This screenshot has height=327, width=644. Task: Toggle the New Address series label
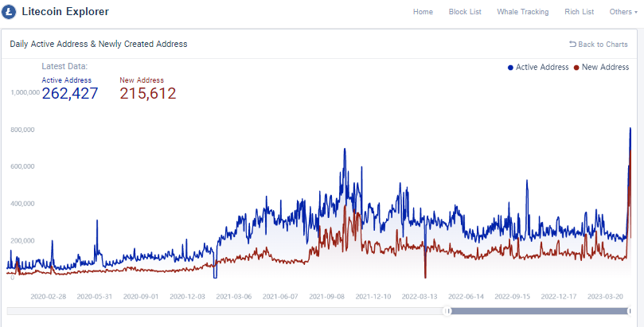click(x=605, y=68)
